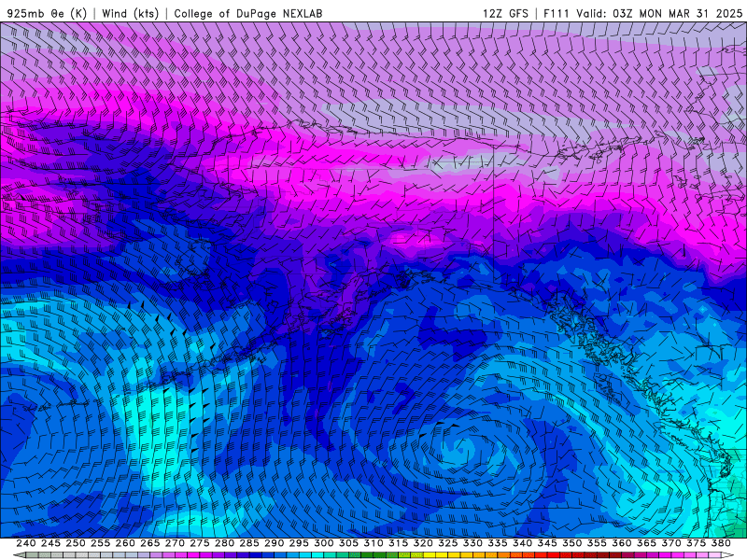
Task: Click the 300 value on color scale
Action: click(324, 543)
